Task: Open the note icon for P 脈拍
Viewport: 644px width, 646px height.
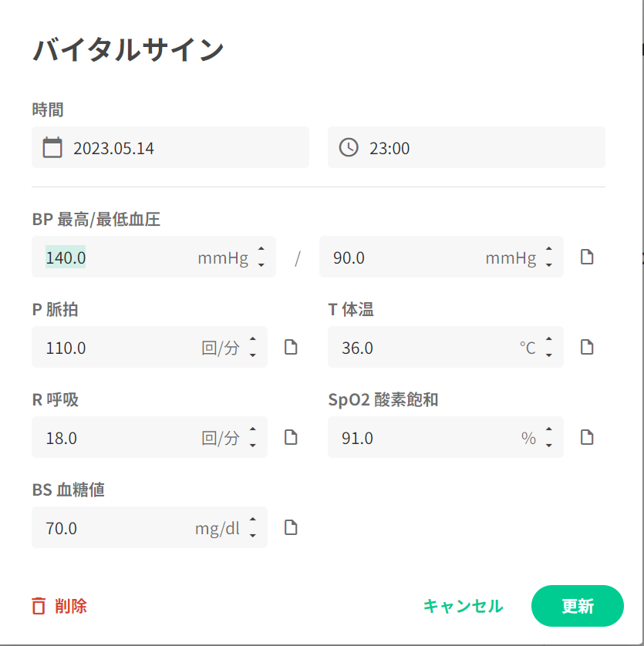Action: [x=291, y=347]
